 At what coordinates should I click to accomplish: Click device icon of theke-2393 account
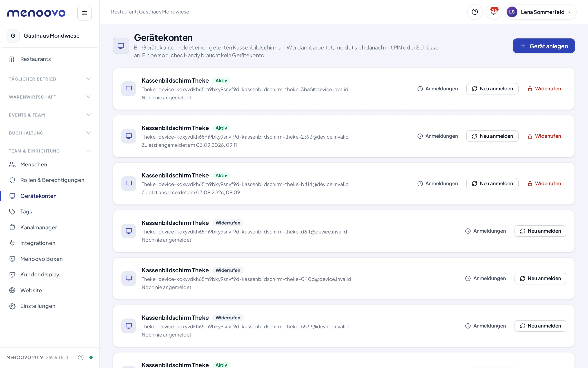point(129,136)
